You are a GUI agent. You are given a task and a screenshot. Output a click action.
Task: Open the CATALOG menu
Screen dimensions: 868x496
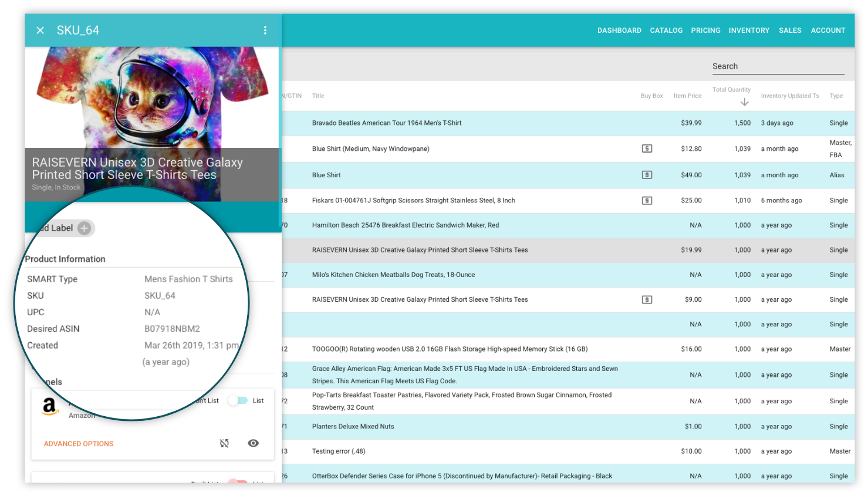[666, 31]
